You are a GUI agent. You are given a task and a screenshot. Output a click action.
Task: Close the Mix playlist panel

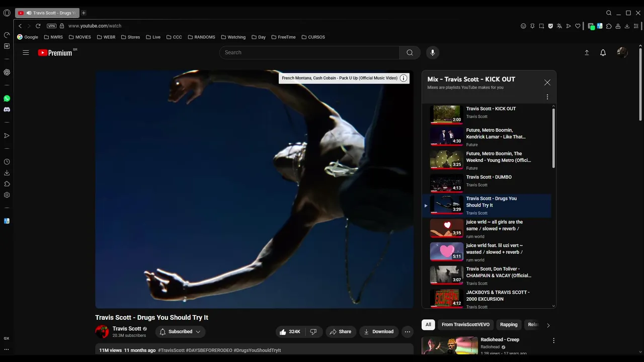[x=547, y=82]
